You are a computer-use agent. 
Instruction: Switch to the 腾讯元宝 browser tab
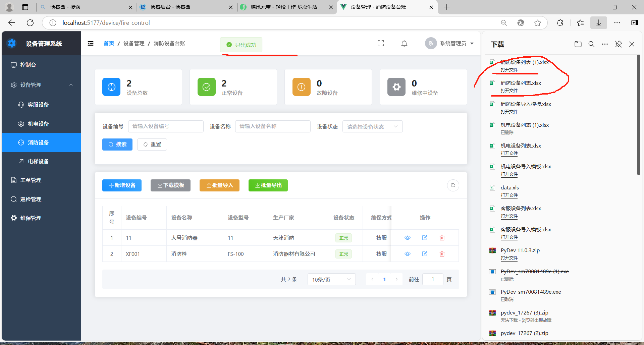pyautogui.click(x=287, y=7)
